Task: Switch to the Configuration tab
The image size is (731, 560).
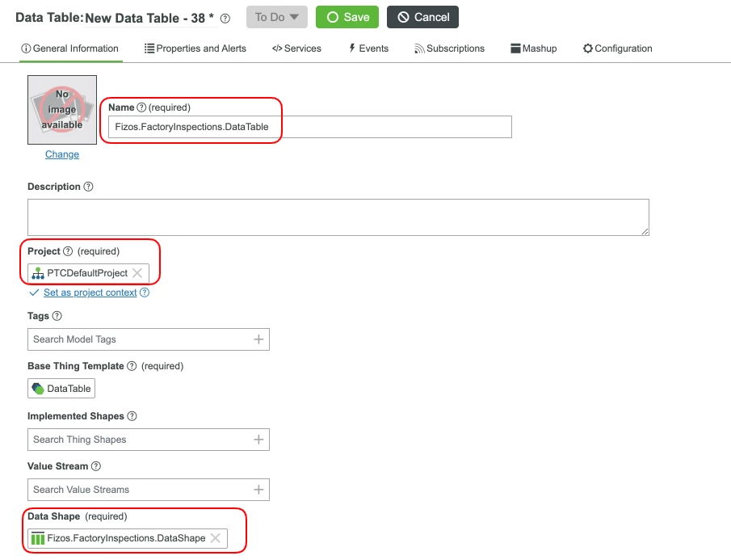Action: 618,48
